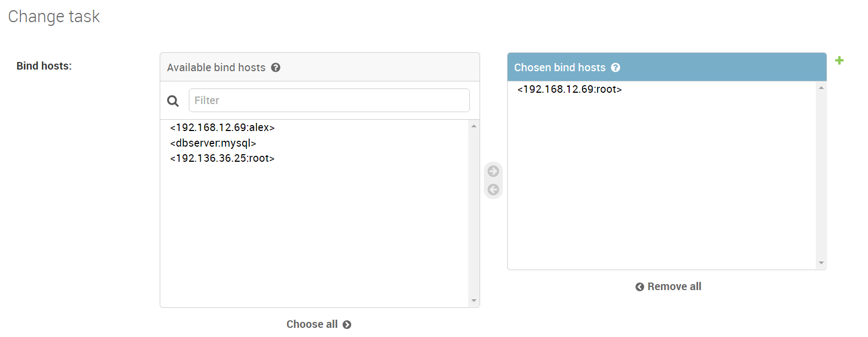Click the help icon beside Available bind hosts
Viewport: 868px width, 337px height.
276,67
